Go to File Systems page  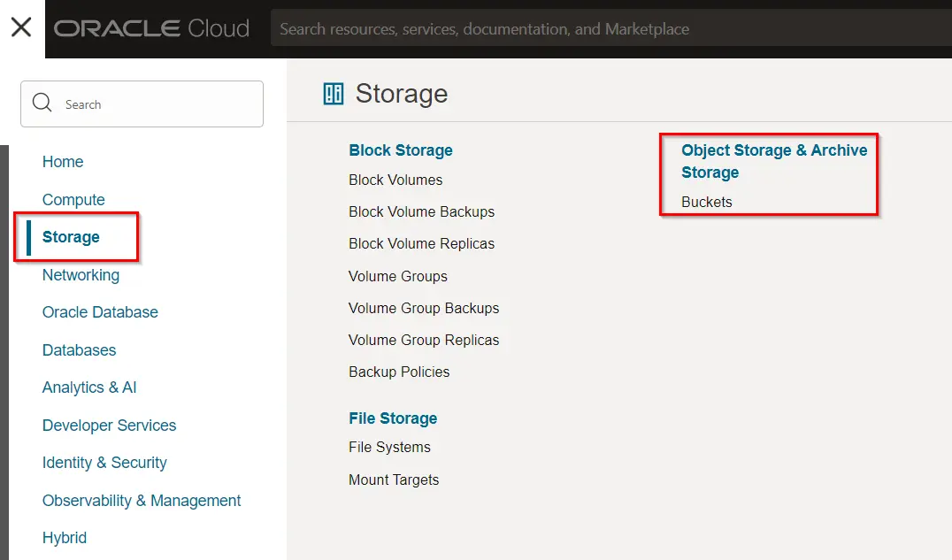(x=389, y=448)
